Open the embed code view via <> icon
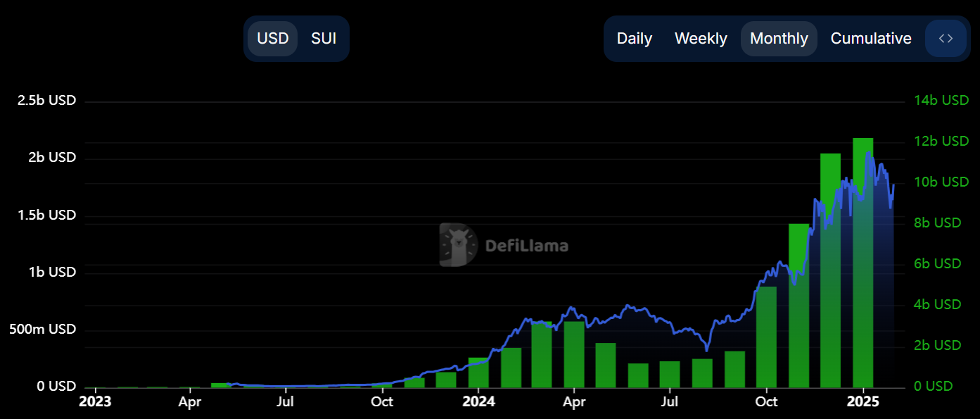The width and height of the screenshot is (980, 419). pos(946,38)
